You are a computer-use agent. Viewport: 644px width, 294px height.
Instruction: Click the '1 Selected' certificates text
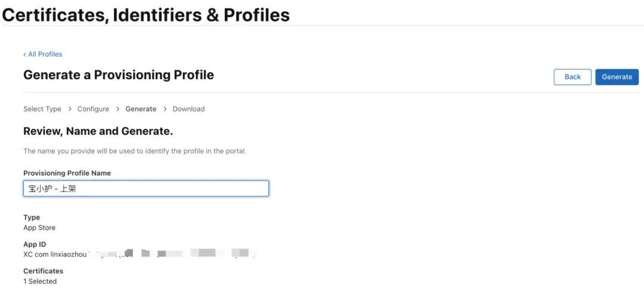point(40,281)
